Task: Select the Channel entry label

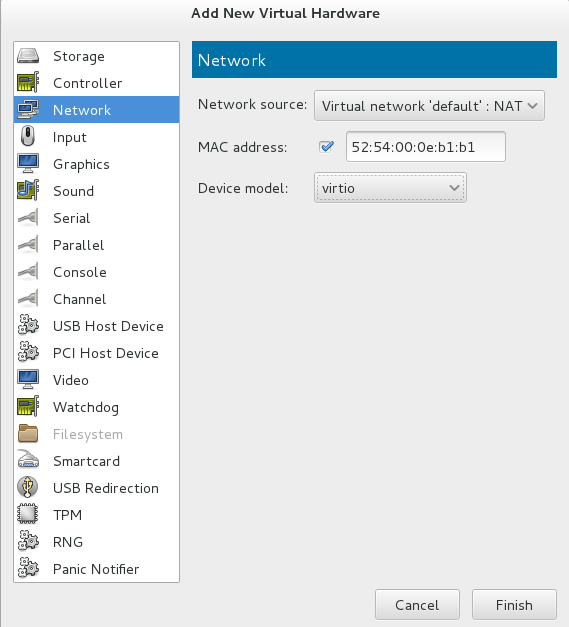Action: point(80,299)
